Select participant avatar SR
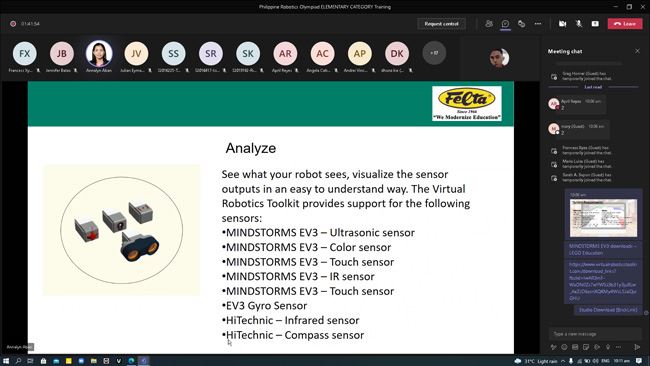650x366 pixels. tap(211, 53)
